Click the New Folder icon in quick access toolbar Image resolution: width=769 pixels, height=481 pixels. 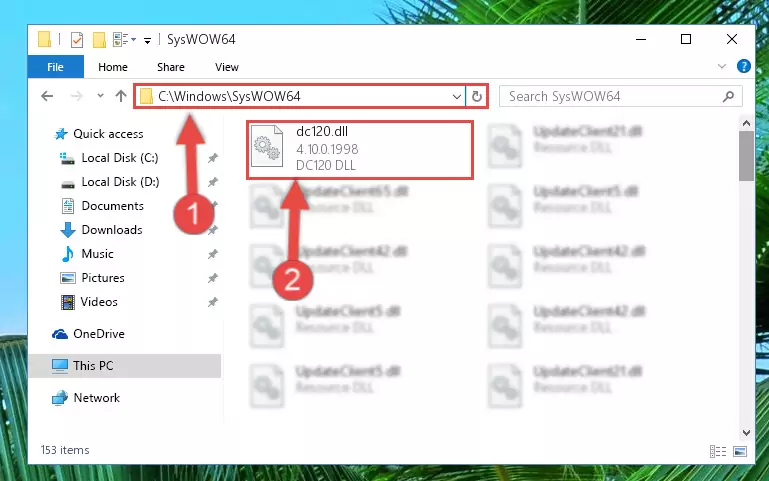pos(99,40)
